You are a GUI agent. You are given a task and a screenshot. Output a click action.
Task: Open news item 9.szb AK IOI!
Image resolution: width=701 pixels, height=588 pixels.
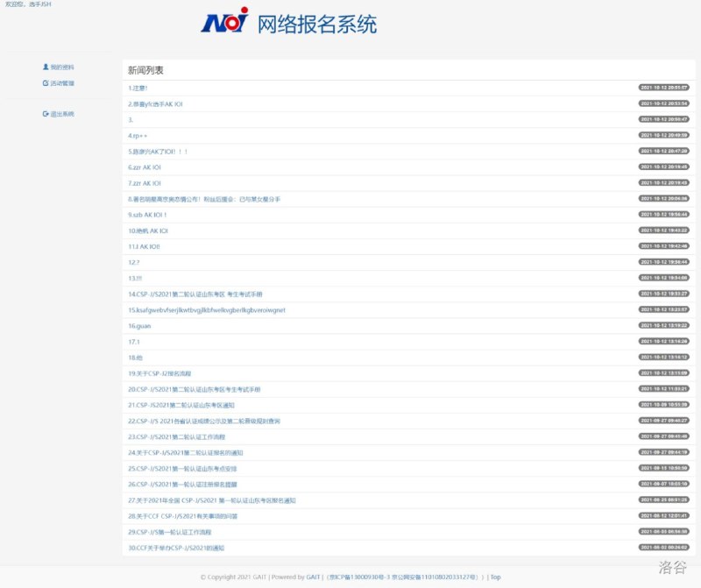[x=147, y=215]
